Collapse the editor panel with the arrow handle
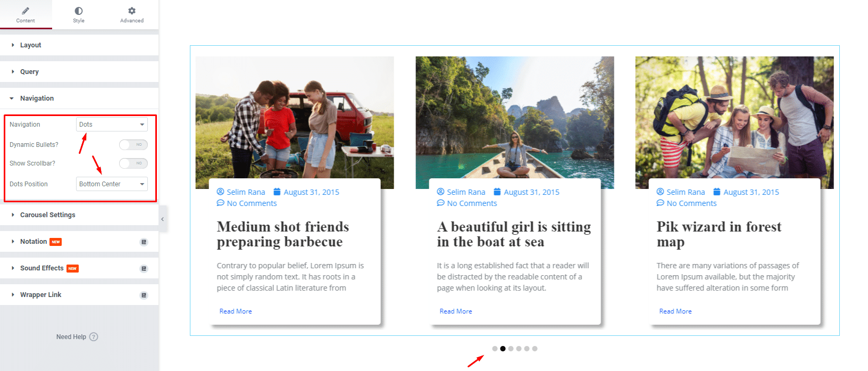Screen dimensions: 868x371 pyautogui.click(x=163, y=219)
